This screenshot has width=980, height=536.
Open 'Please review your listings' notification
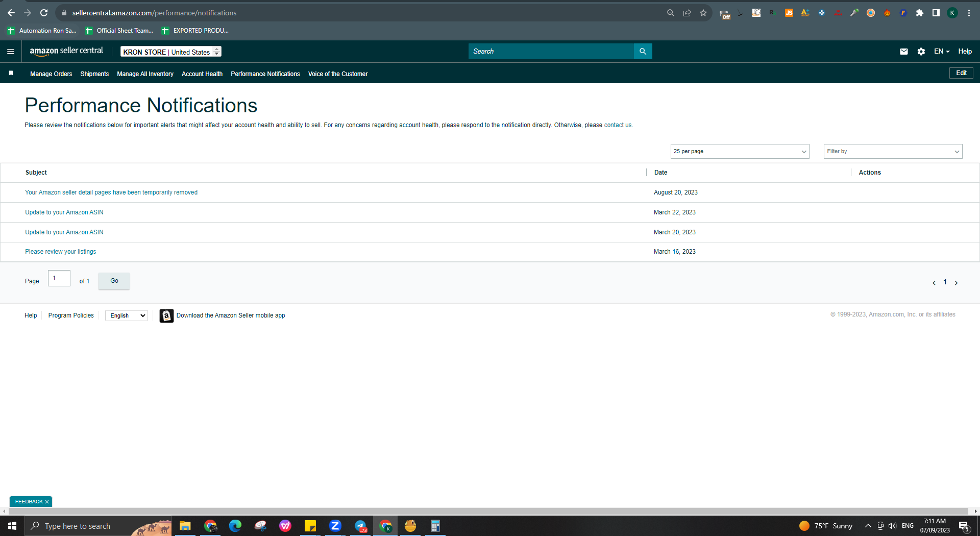tap(61, 252)
